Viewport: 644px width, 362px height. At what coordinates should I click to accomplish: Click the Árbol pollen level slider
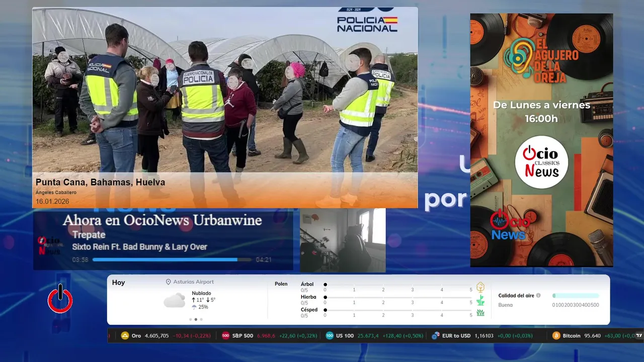tap(398, 285)
